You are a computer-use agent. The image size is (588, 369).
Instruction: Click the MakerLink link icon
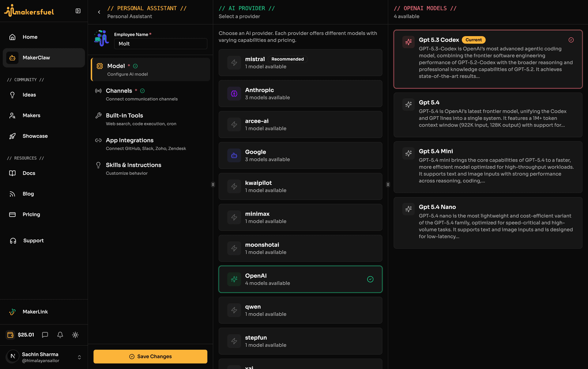tap(12, 312)
